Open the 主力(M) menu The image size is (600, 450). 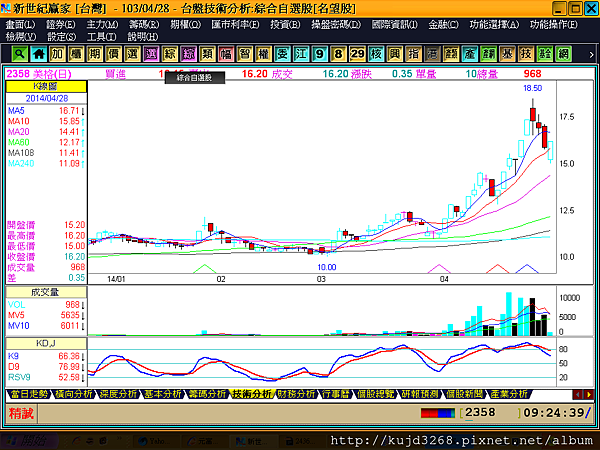[102, 25]
